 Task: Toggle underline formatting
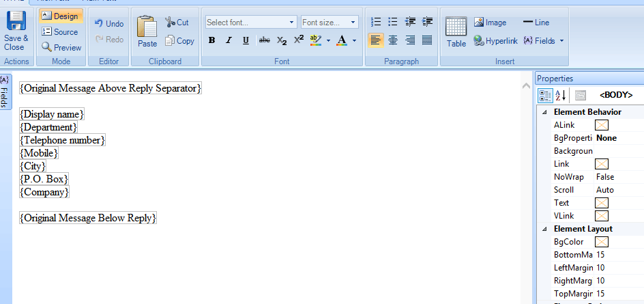246,40
